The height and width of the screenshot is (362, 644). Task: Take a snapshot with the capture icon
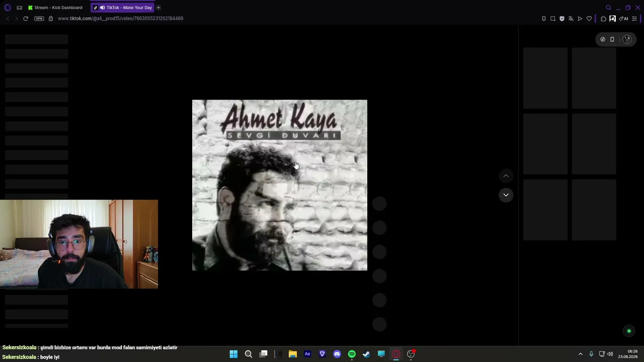(553, 19)
